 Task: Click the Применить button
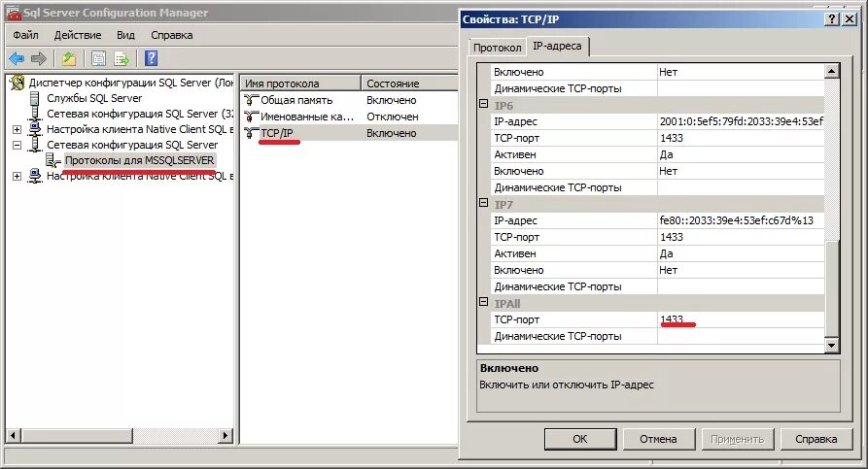(x=737, y=439)
